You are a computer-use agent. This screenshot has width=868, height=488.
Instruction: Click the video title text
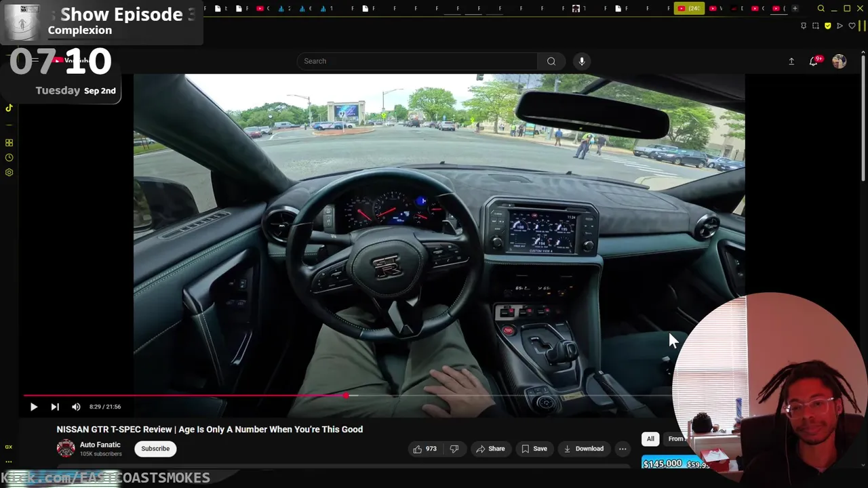click(210, 429)
